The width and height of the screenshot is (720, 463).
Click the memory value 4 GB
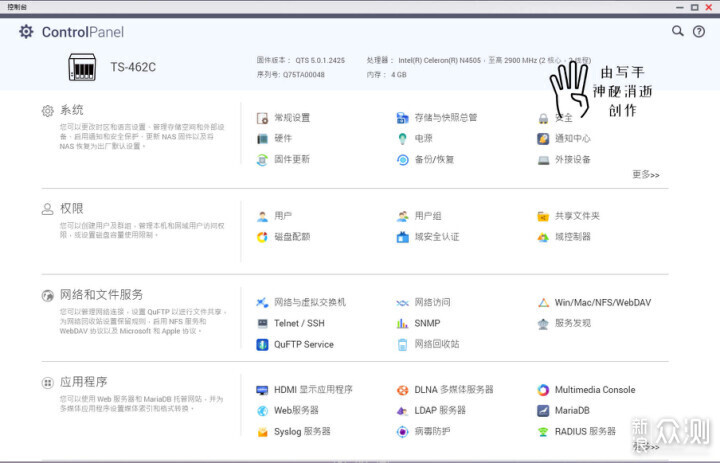coord(399,74)
